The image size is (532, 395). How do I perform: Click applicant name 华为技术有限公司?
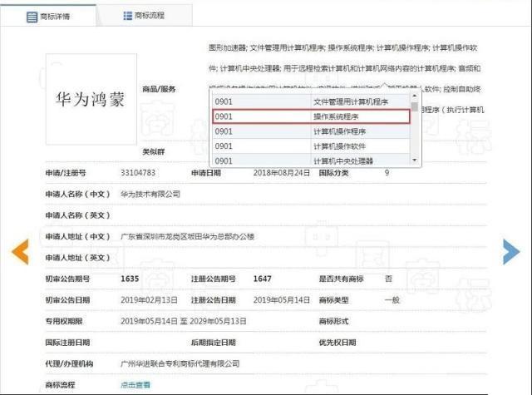pos(150,194)
